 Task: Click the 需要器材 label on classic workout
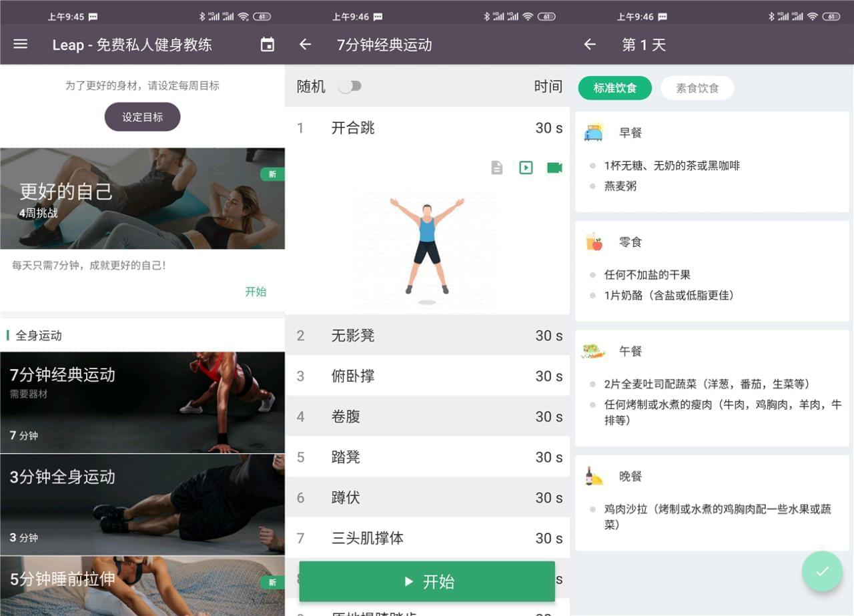tap(29, 394)
